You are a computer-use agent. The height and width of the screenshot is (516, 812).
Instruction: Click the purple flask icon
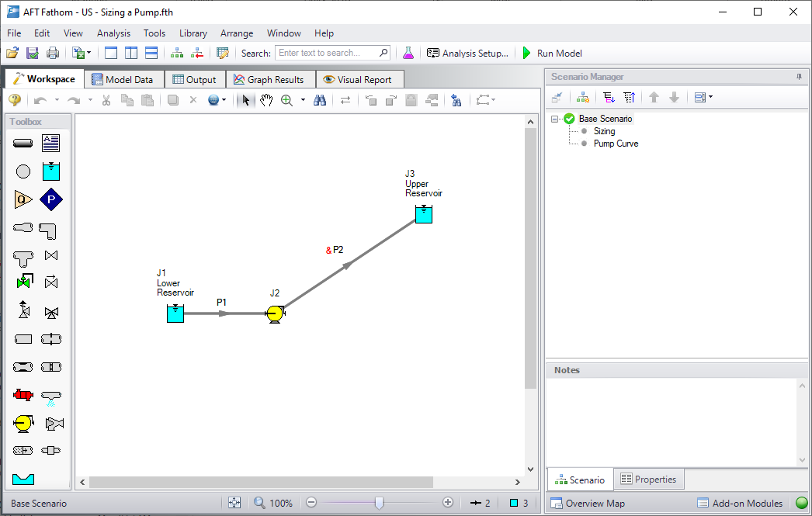[x=408, y=54]
